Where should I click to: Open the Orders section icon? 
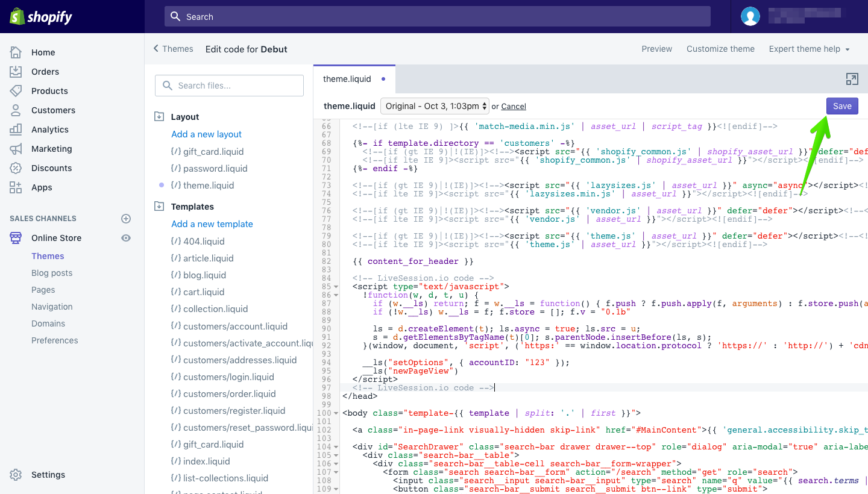coord(16,72)
